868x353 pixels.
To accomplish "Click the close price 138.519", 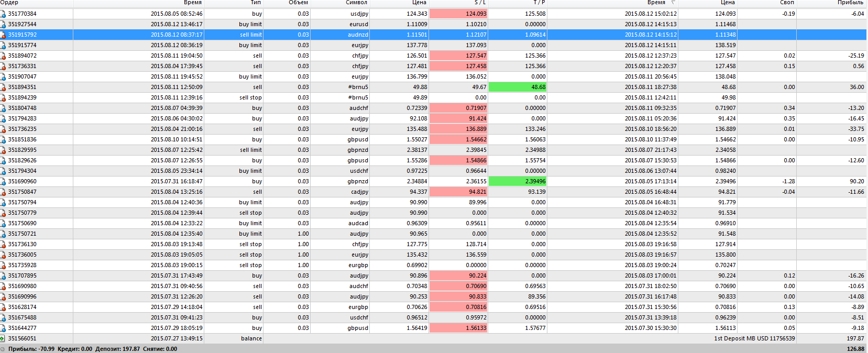I will (726, 45).
